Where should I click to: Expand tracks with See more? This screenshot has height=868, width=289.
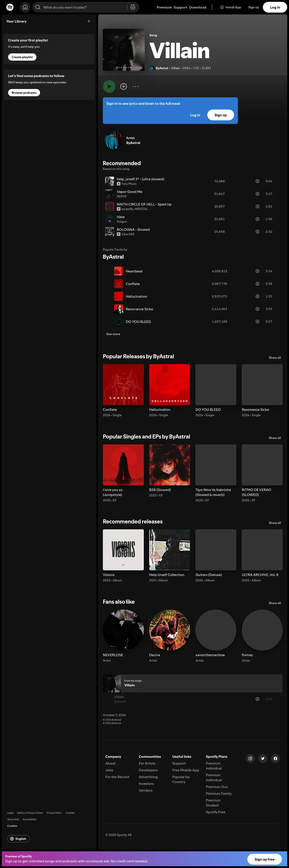(113, 334)
